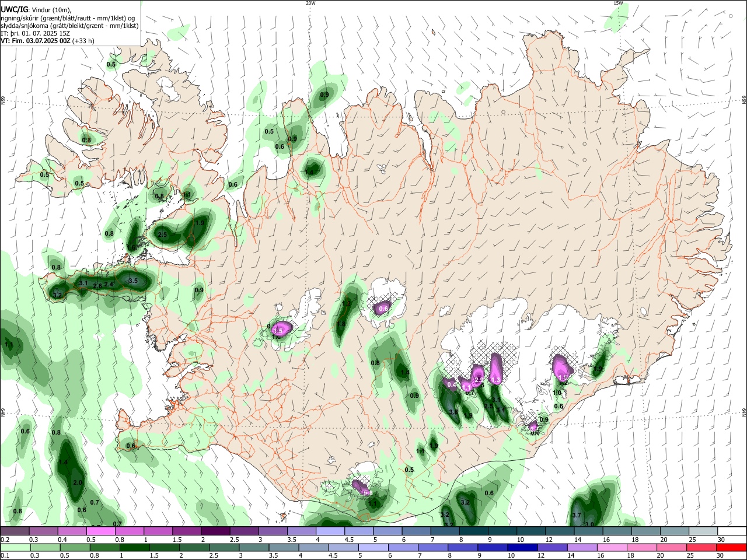
Task: Click the pink 1.5 snow value on Langjökull
Action: [x=278, y=331]
